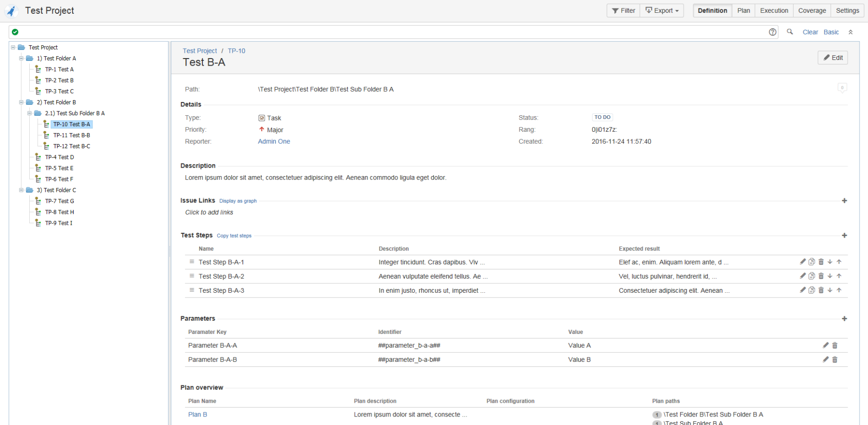The image size is (868, 425).
Task: Switch to the Execution tab
Action: 774,10
